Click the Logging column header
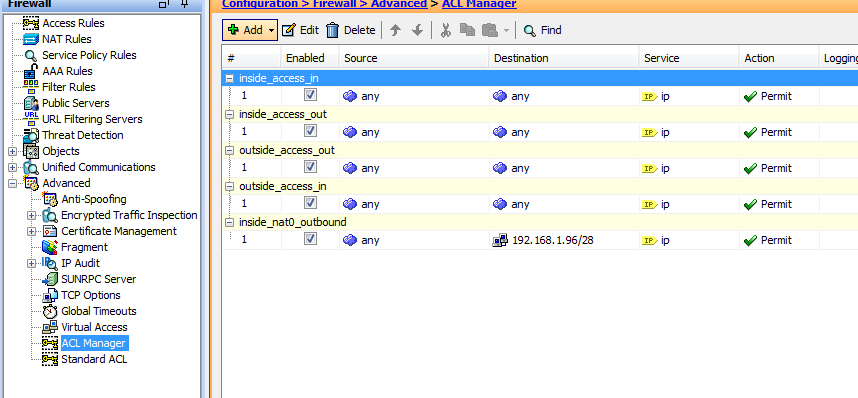858x398 pixels. (x=839, y=58)
